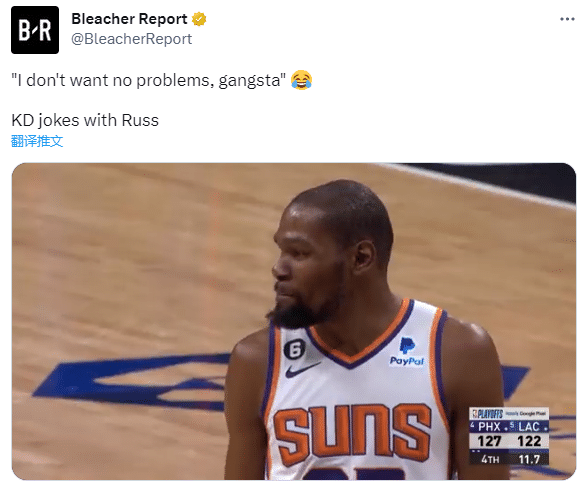Click the "KD jokes with Russ" text line
Screen dimensions: 581x482
pyautogui.click(x=85, y=120)
